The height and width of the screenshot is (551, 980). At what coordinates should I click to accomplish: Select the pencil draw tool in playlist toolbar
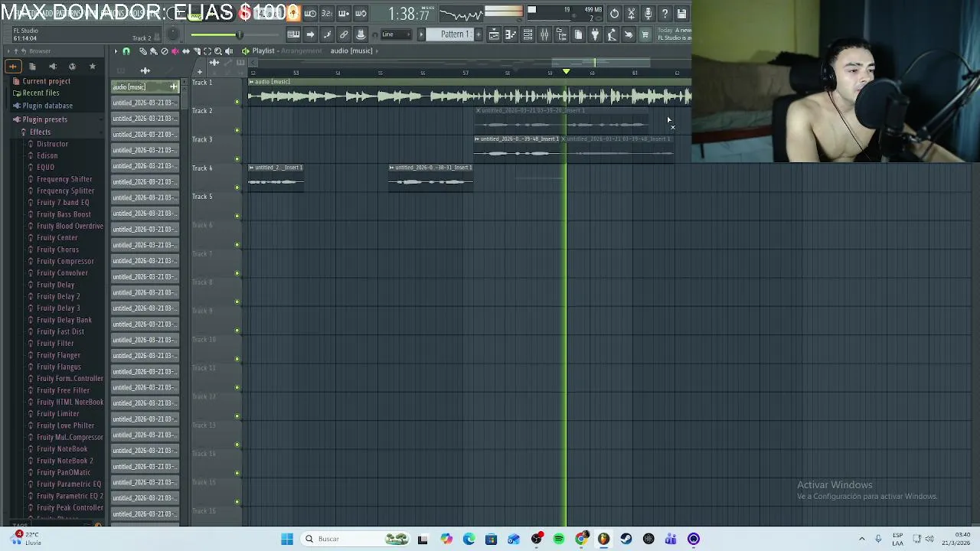click(143, 51)
